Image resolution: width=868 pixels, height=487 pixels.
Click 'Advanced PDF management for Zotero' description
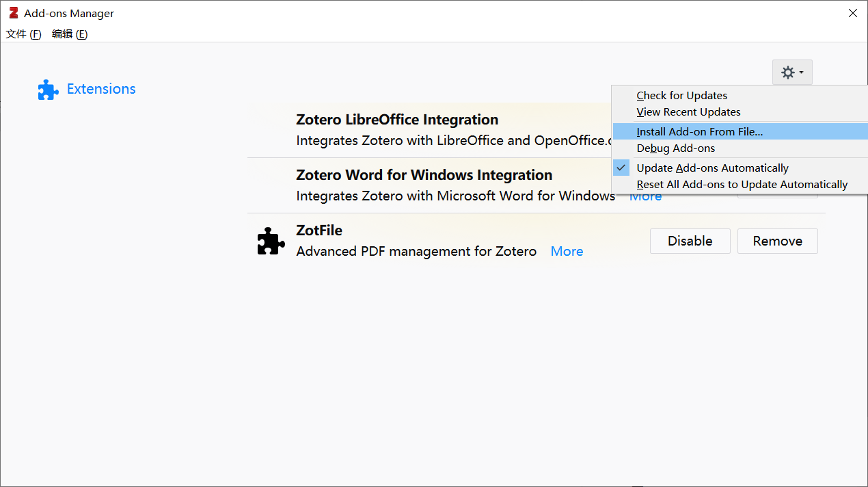(416, 251)
